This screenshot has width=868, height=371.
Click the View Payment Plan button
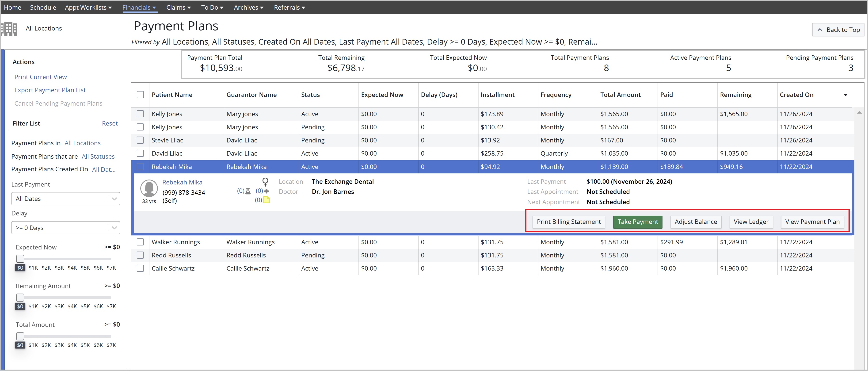pos(812,222)
